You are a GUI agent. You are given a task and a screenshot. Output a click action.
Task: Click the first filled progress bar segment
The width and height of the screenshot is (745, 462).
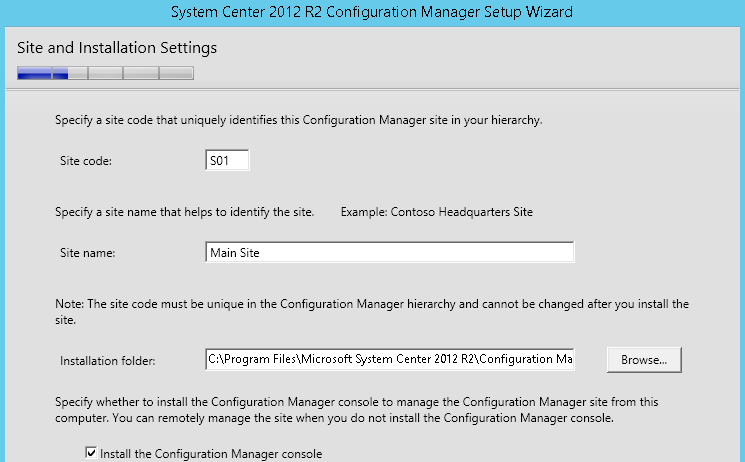[34, 73]
